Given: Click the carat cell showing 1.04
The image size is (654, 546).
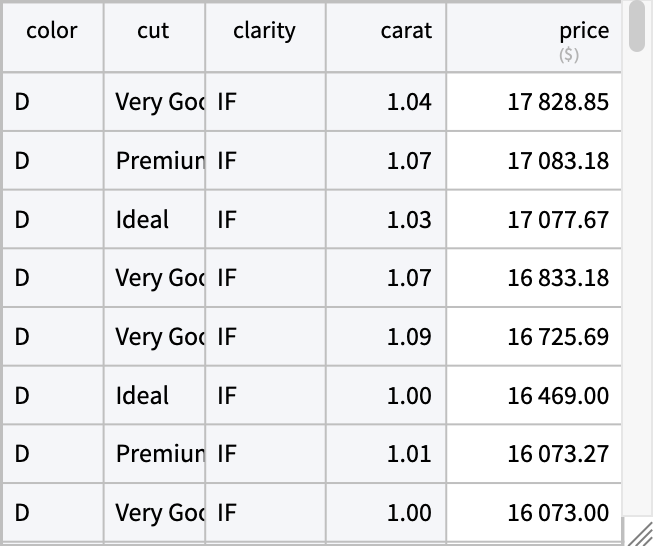Looking at the screenshot, I should pos(386,101).
